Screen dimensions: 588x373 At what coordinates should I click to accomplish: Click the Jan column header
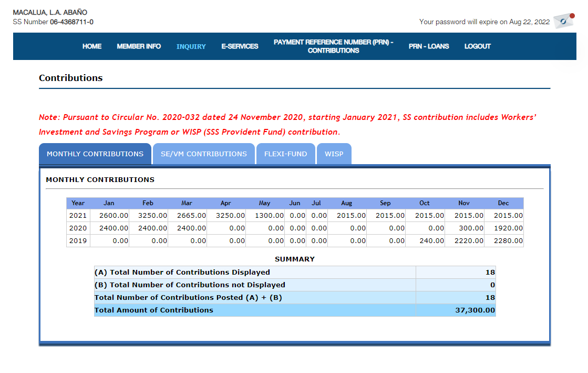109,203
